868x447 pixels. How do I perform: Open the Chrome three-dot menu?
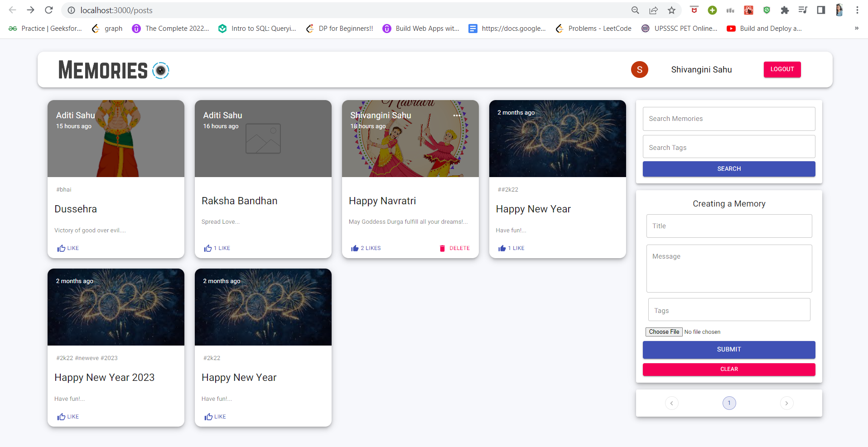[x=857, y=10]
